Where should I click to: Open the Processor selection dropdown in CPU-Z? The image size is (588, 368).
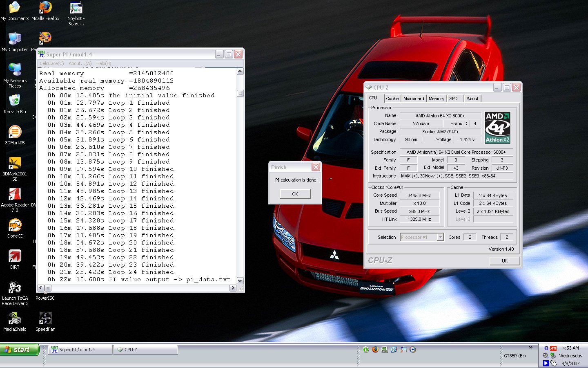(440, 237)
